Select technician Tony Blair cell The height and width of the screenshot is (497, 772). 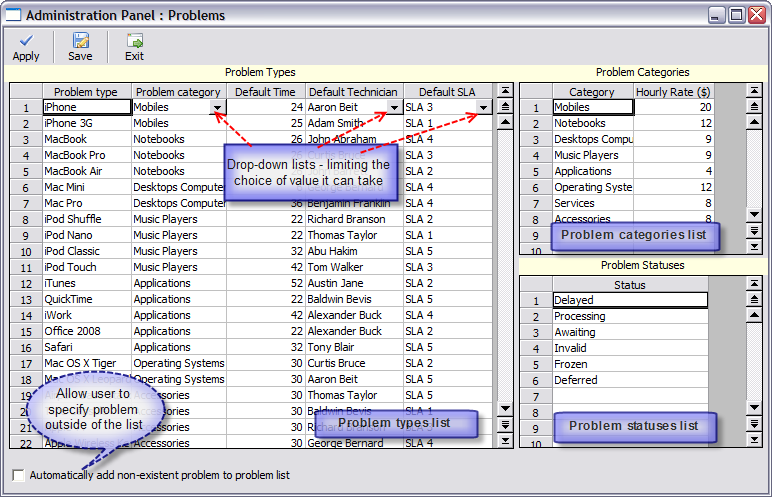(x=354, y=347)
